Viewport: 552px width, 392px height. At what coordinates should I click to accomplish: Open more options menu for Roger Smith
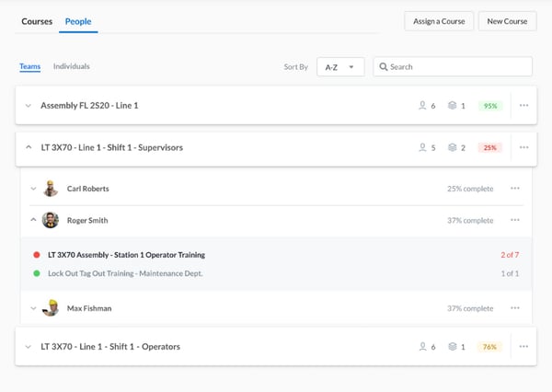click(x=515, y=221)
